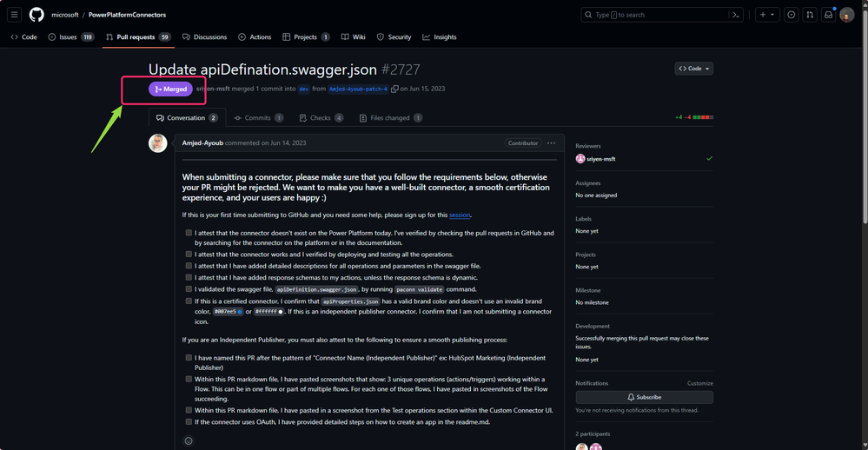Check 'certified connector' brand color box
The width and height of the screenshot is (868, 450).
coord(189,301)
